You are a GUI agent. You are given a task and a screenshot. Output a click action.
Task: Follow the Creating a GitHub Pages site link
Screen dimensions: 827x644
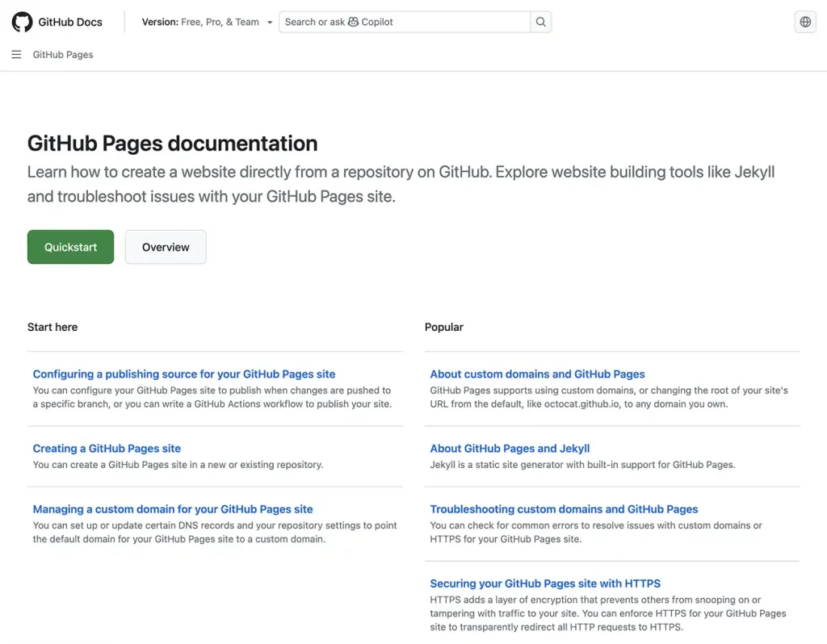pos(106,448)
